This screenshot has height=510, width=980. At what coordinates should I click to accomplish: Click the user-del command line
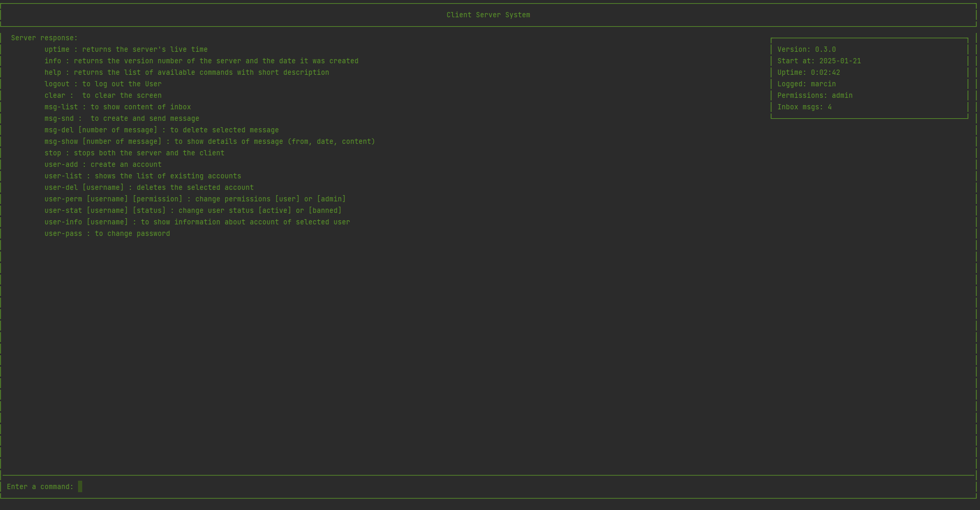click(149, 188)
